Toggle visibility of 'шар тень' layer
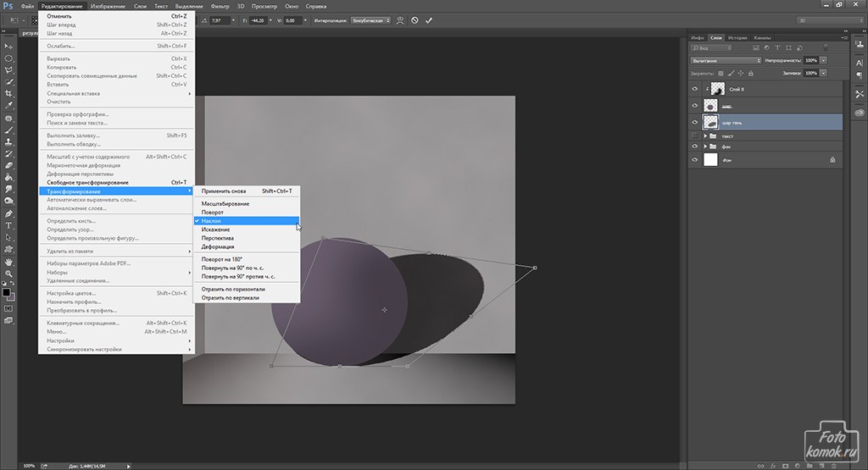The width and height of the screenshot is (868, 470). click(695, 122)
